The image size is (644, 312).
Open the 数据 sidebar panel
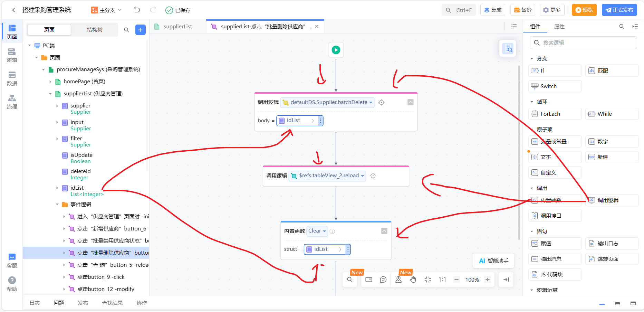pos(12,78)
